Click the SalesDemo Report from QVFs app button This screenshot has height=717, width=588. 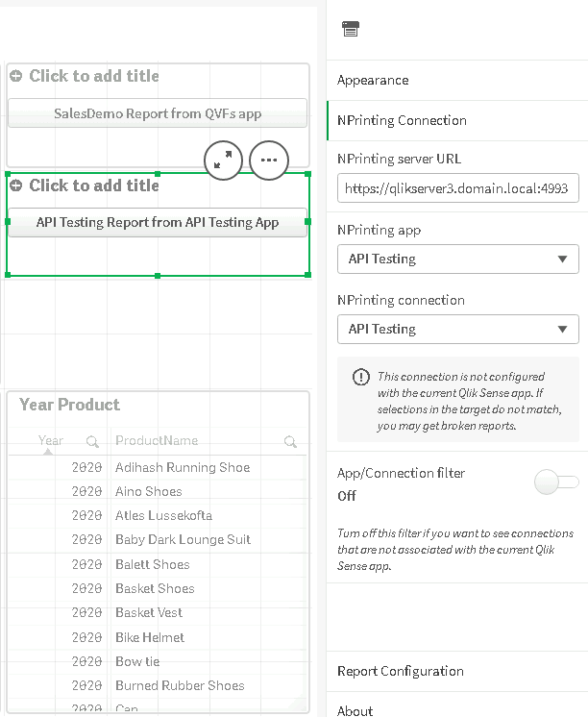[158, 113]
